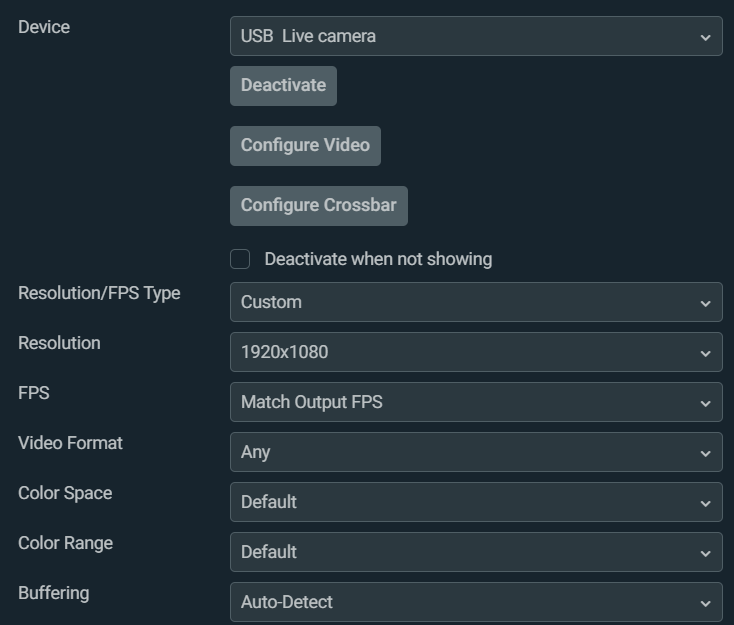Viewport: 734px width, 625px height.
Task: Click the arrow icon beside 1920x1080
Action: pos(705,353)
